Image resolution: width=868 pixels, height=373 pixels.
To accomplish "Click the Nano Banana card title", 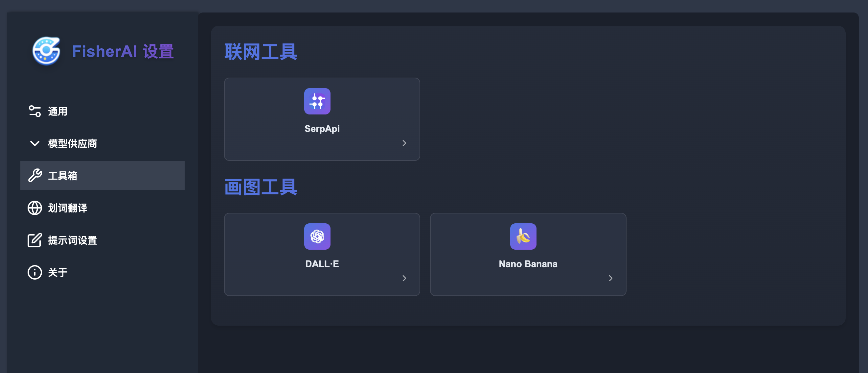I will pos(528,264).
